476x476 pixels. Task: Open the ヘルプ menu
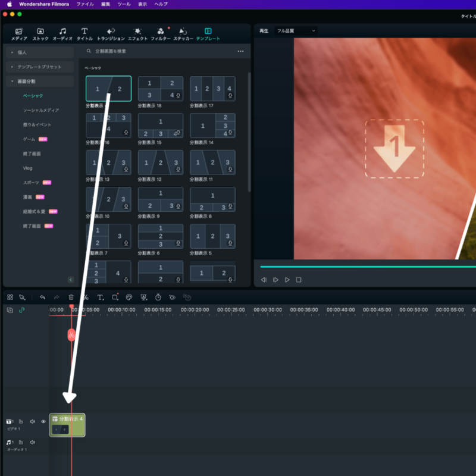point(161,4)
